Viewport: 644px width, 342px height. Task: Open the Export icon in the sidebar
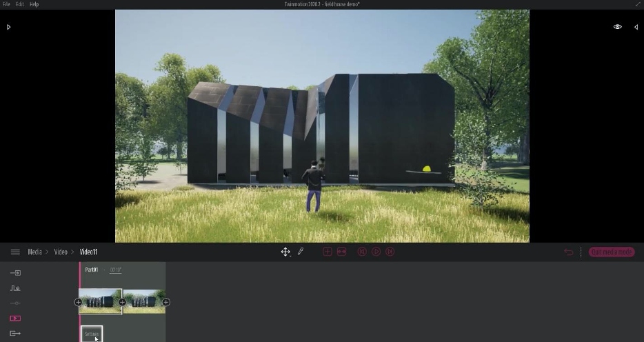tap(15, 334)
